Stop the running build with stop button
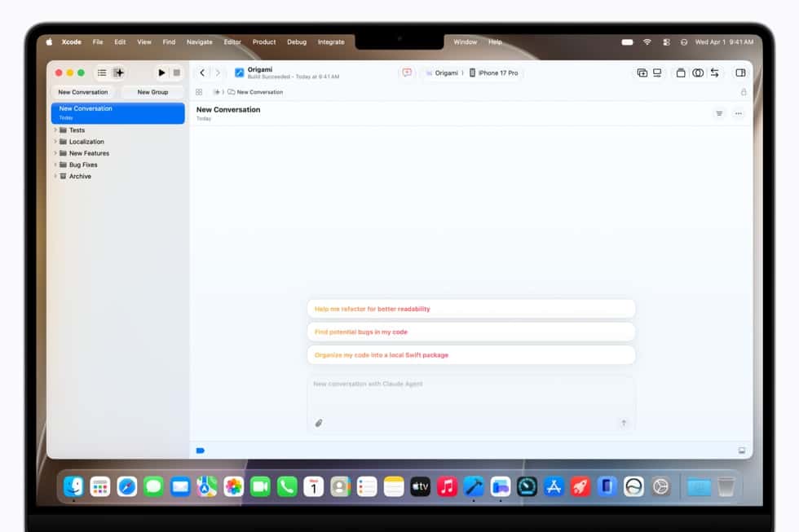This screenshot has width=799, height=532. tap(176, 73)
